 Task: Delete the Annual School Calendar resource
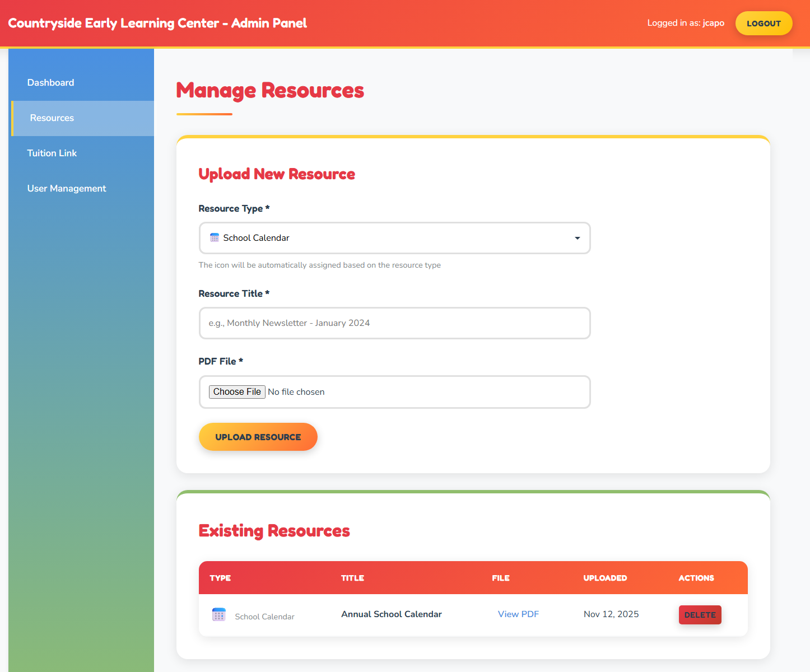coord(700,614)
